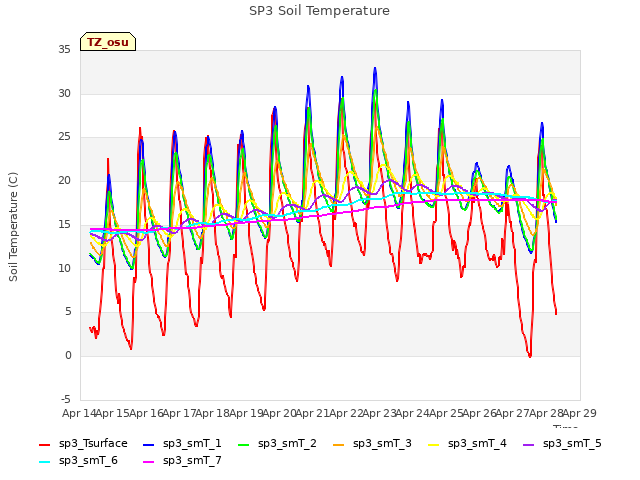
Task: Toggle the sp3_smT_5 legend entry
Action: (562, 443)
